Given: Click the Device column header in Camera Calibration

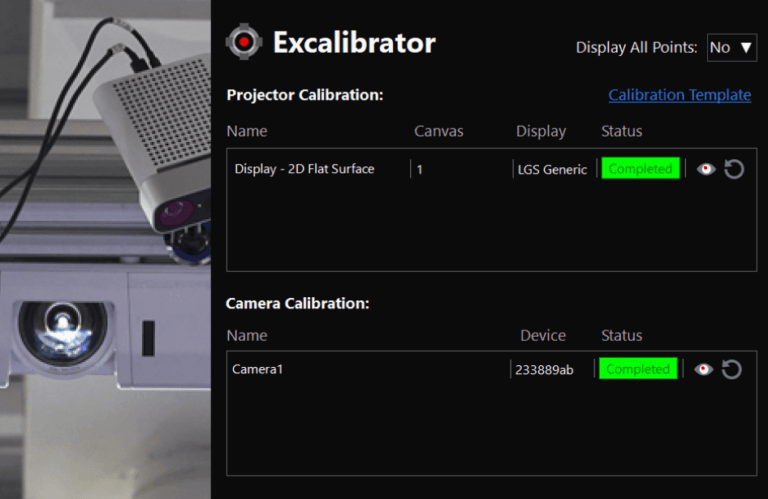Looking at the screenshot, I should pyautogui.click(x=543, y=335).
